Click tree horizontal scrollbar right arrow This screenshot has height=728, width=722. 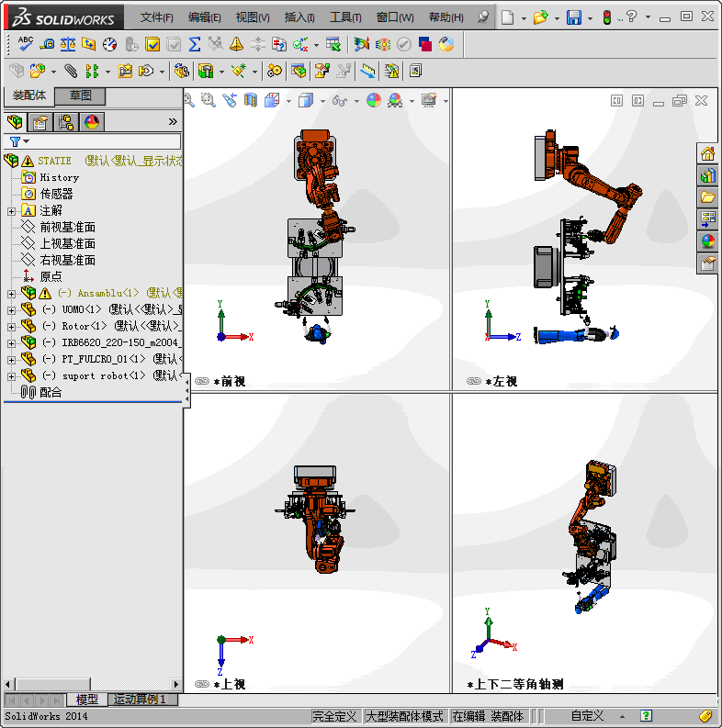click(175, 684)
